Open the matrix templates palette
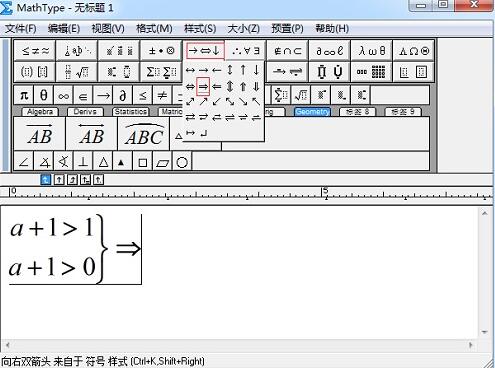 [x=372, y=72]
